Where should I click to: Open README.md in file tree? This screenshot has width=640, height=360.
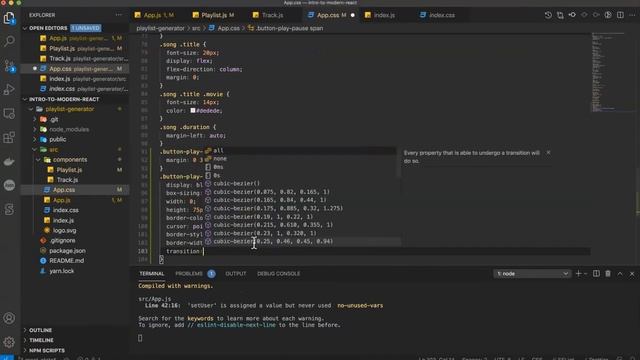[75, 260]
